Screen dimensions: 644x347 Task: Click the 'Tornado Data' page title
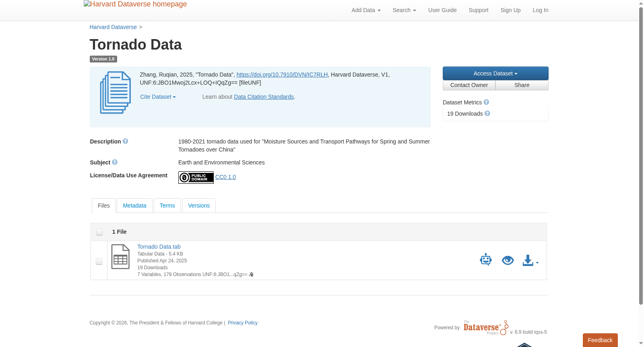point(136,44)
